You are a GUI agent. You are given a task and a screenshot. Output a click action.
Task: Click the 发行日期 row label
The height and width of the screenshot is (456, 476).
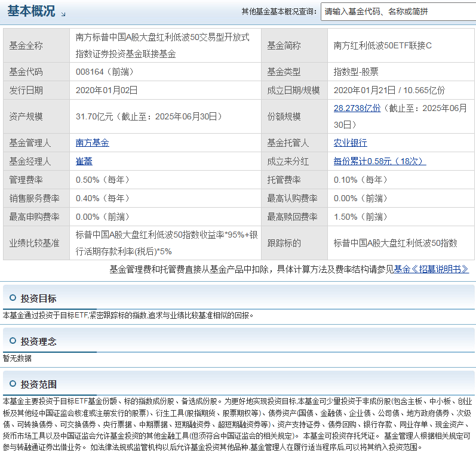(x=26, y=90)
